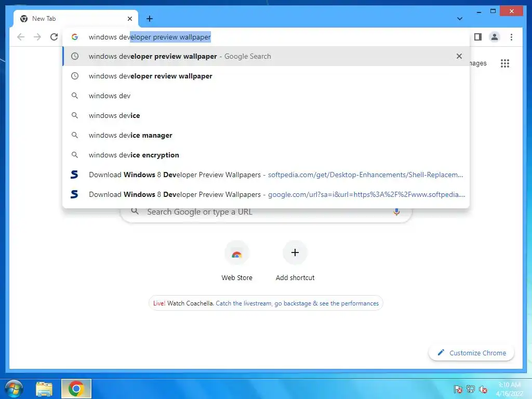Go back using the back arrow

coord(21,37)
